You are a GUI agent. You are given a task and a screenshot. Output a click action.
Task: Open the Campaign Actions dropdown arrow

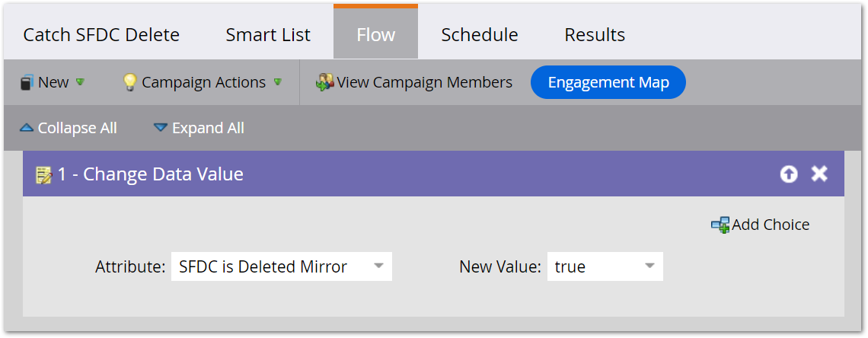pyautogui.click(x=278, y=82)
